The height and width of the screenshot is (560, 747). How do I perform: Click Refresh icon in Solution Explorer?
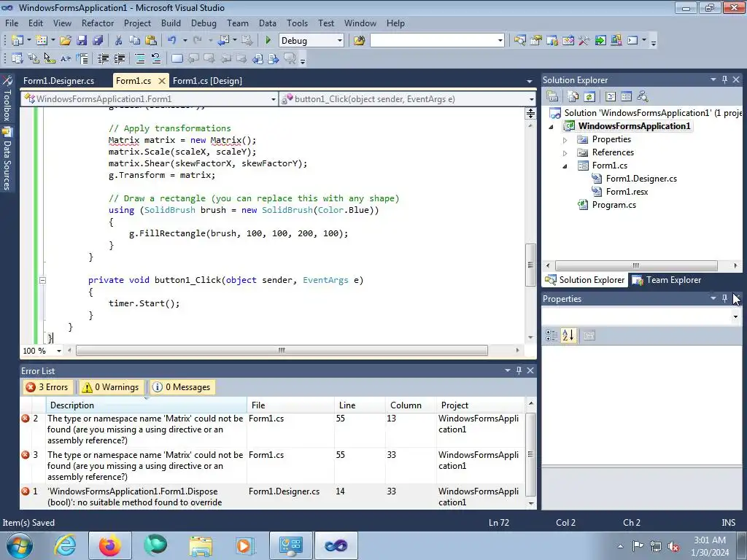tap(589, 97)
